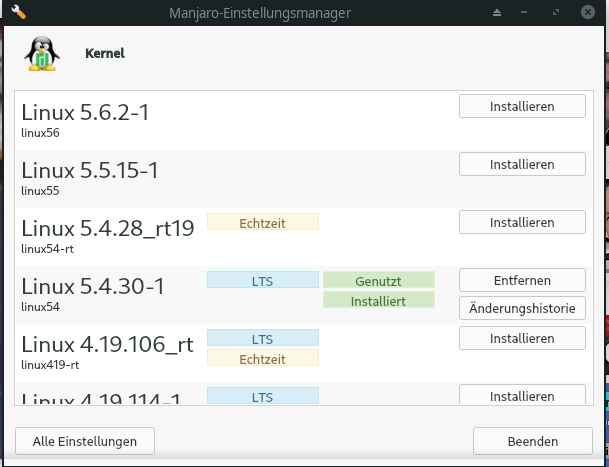Go back to Alle Einstellungen
Screen dimensions: 609x467
[x=84, y=440]
